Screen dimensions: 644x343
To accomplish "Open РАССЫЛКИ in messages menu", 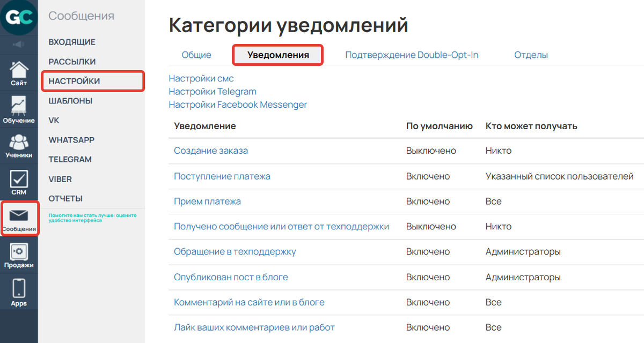I will pyautogui.click(x=72, y=62).
